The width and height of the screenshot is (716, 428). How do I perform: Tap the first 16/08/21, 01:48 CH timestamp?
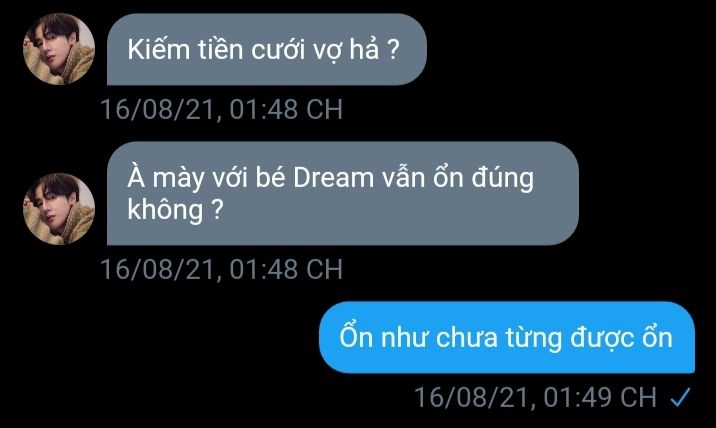click(221, 110)
